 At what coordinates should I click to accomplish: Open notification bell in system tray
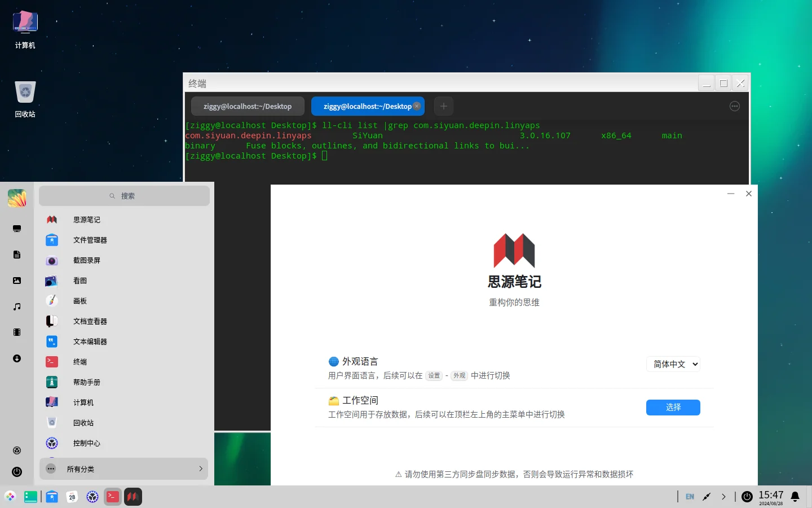[795, 497]
